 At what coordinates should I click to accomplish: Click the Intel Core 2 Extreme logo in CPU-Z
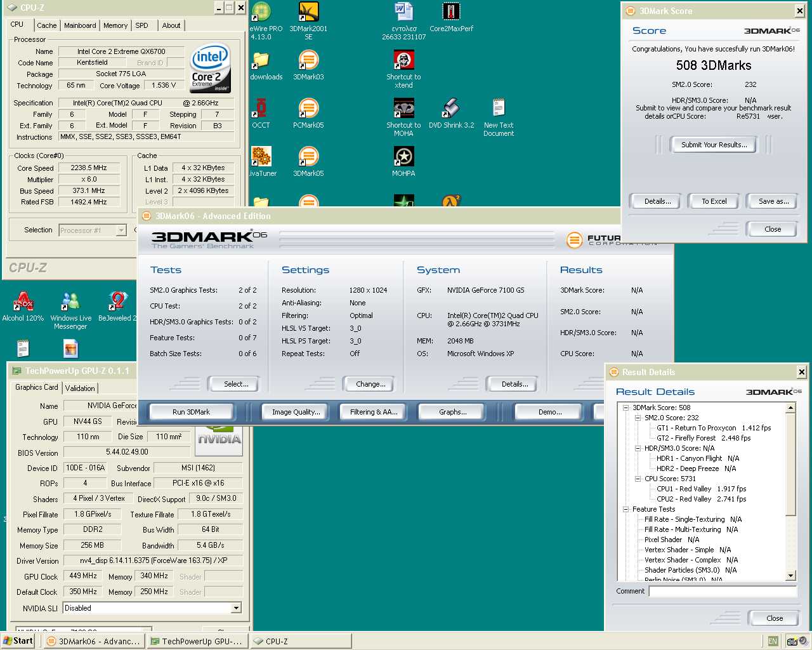(210, 69)
